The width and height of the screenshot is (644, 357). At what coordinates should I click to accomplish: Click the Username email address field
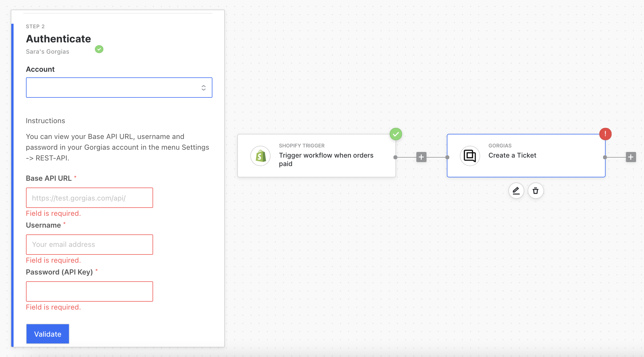pyautogui.click(x=89, y=245)
